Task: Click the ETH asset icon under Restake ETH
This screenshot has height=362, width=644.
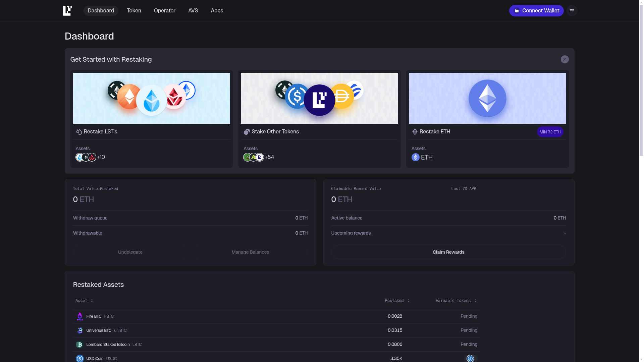Action: [x=416, y=157]
